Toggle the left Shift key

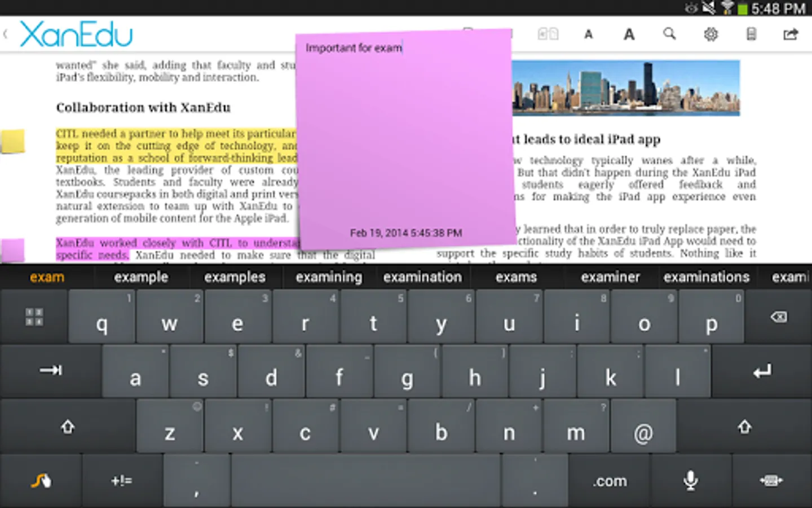(68, 427)
